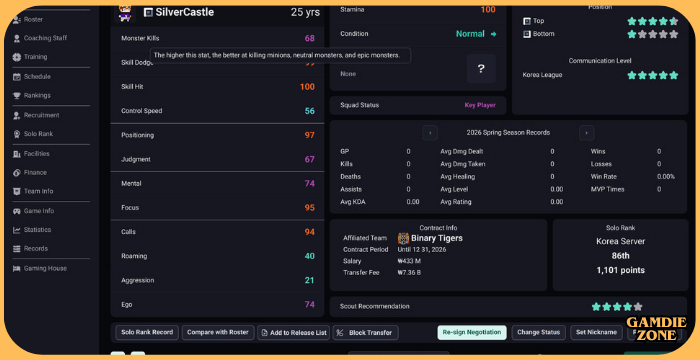The width and height of the screenshot is (700, 360).
Task: Click the Rankings trophy icon
Action: coord(17,96)
